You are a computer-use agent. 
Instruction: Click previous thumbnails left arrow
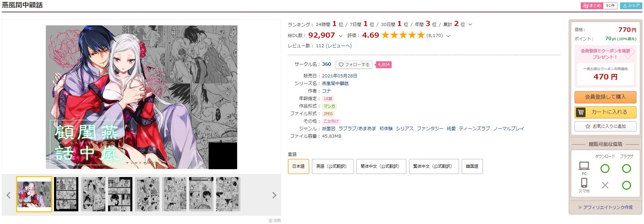[x=9, y=195]
